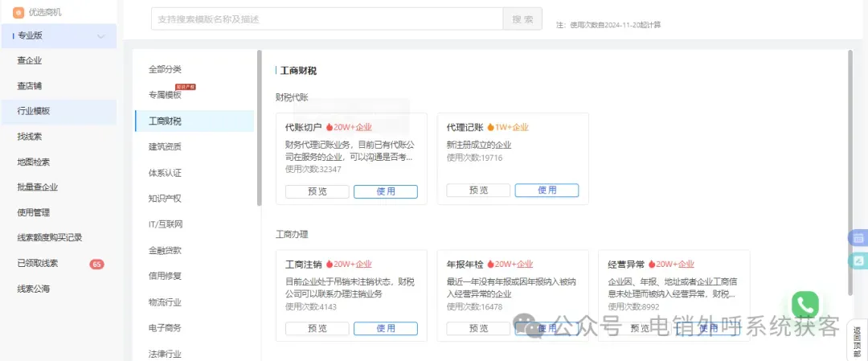Select the 物流行业 category
The width and height of the screenshot is (868, 361).
194,302
